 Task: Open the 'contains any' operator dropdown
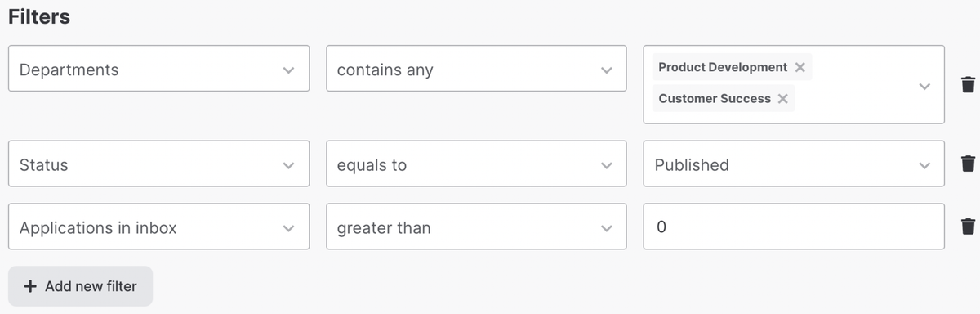coord(476,68)
